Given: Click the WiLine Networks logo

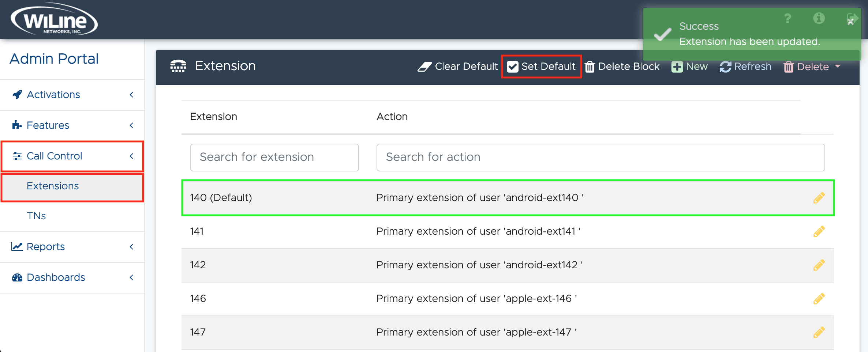Looking at the screenshot, I should point(54,19).
